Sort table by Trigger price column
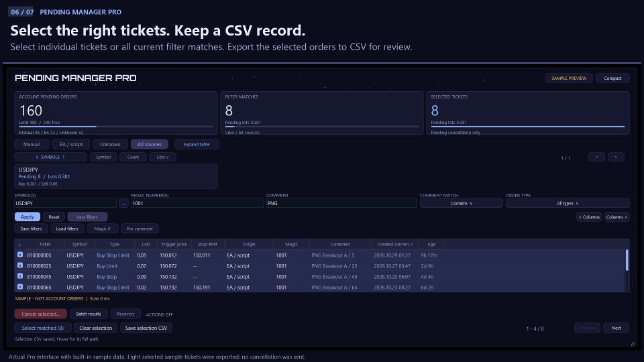This screenshot has height=362, width=644. pos(174,244)
